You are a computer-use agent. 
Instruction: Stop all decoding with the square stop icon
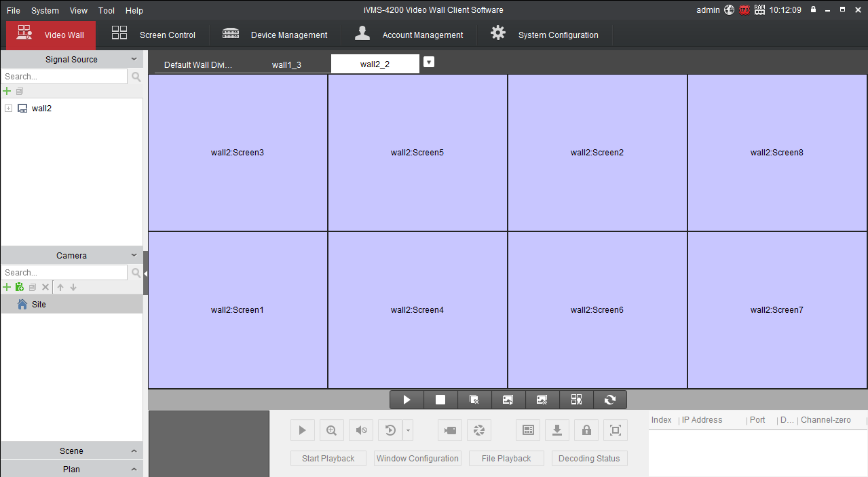(440, 400)
